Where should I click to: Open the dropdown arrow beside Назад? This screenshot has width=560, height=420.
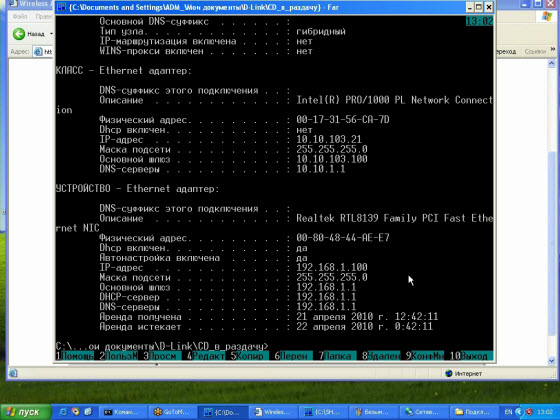coord(51,34)
